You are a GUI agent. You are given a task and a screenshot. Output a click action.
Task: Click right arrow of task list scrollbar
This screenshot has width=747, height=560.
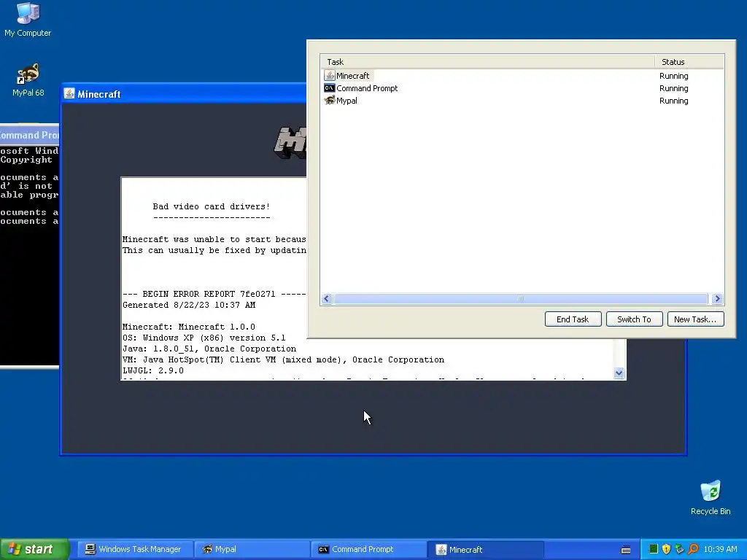coord(717,298)
